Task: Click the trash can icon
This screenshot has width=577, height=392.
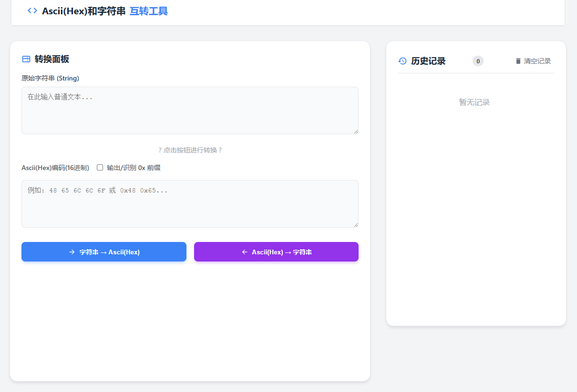Action: pos(518,61)
